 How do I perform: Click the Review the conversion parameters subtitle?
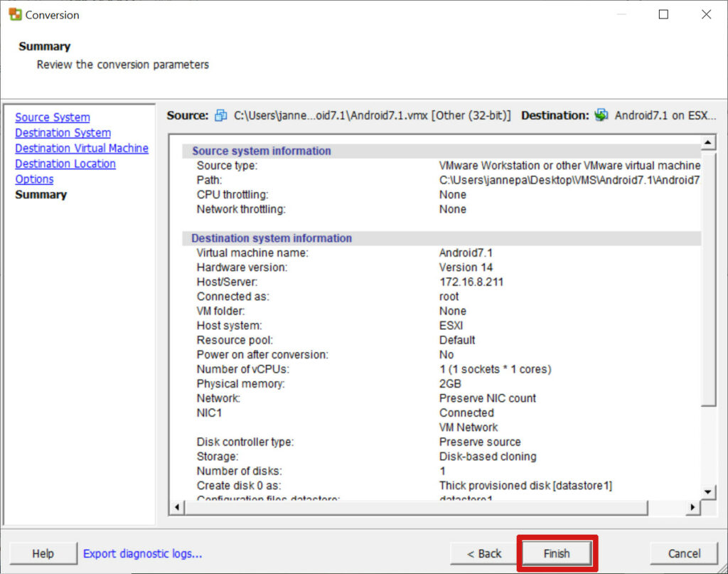(x=123, y=65)
